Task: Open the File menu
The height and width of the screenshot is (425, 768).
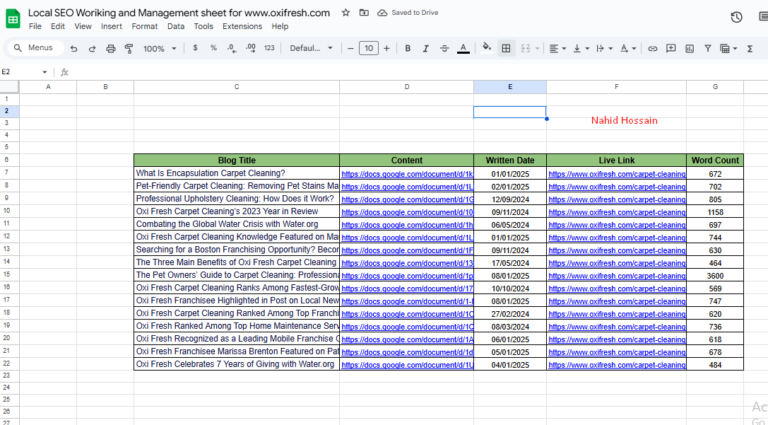Action: tap(35, 26)
